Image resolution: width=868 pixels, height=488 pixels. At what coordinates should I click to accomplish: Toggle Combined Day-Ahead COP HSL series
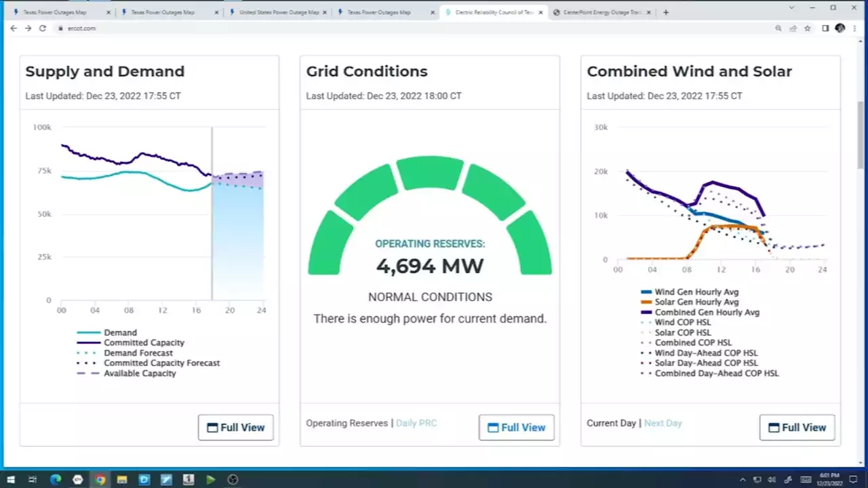click(x=709, y=373)
